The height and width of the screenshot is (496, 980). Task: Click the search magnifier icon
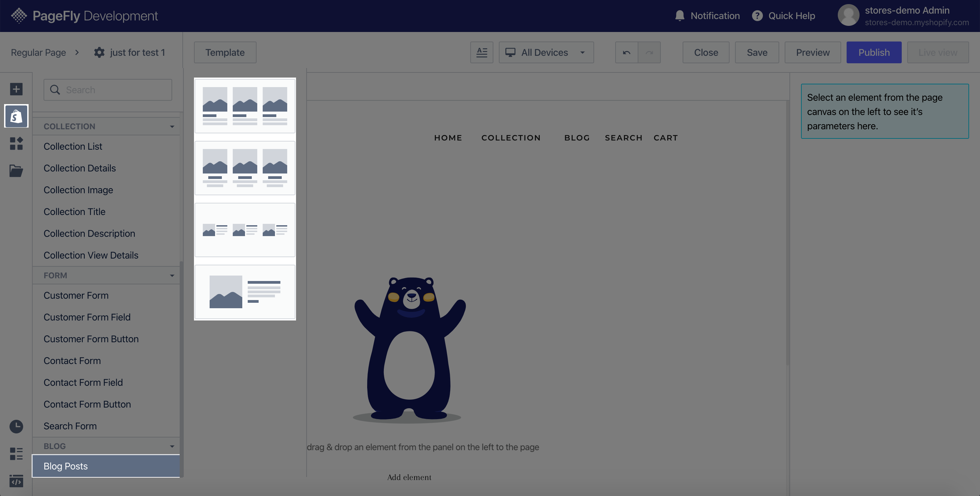point(55,90)
